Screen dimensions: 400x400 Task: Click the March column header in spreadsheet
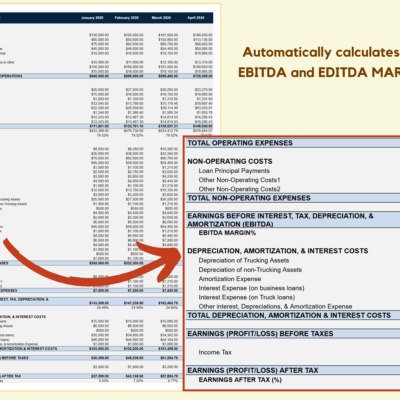[161, 18]
